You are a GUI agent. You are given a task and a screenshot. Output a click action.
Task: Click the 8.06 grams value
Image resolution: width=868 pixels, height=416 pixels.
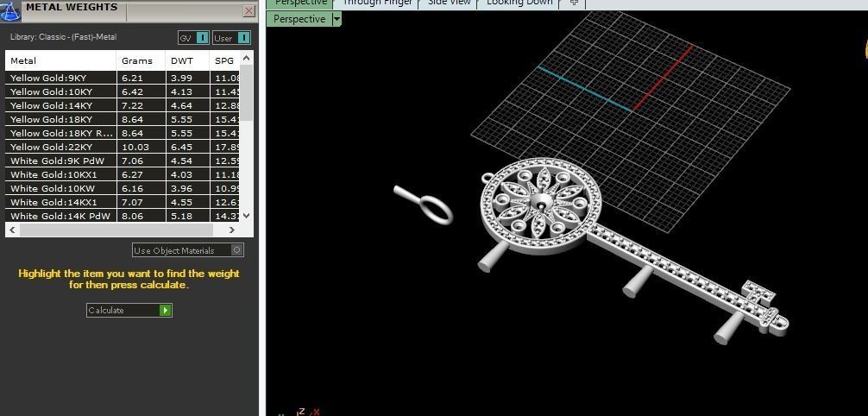coord(132,216)
